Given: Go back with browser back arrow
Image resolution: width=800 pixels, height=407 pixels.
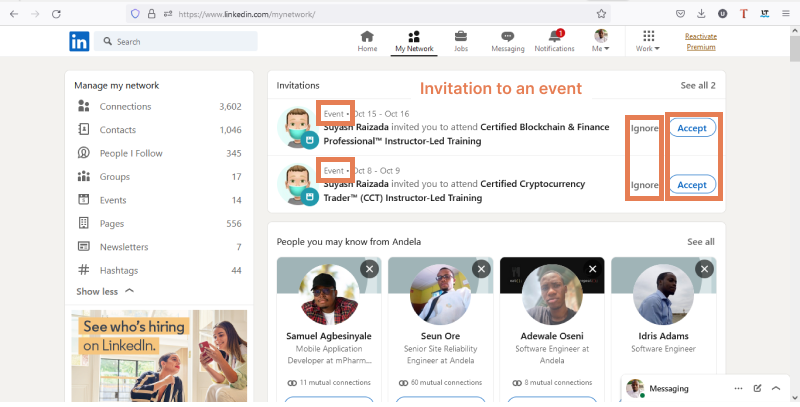Looking at the screenshot, I should pos(14,14).
